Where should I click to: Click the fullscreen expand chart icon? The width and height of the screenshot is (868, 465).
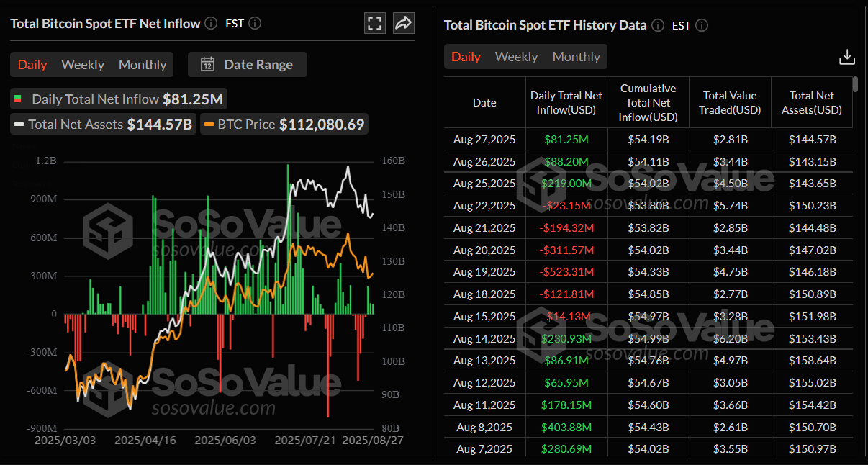click(x=374, y=23)
